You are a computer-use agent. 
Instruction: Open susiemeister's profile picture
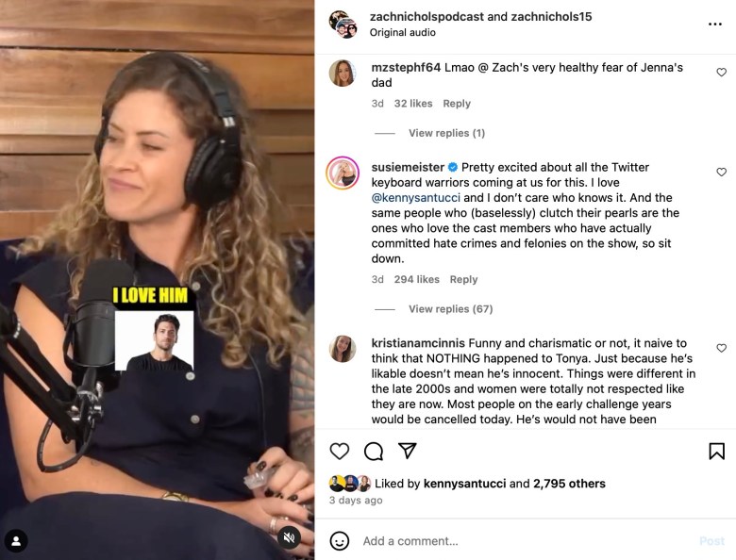343,173
